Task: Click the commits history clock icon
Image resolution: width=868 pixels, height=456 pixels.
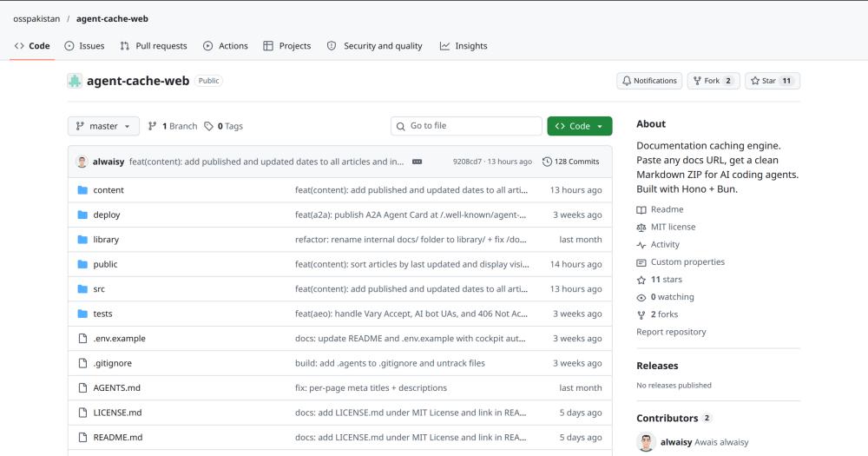Action: point(547,162)
